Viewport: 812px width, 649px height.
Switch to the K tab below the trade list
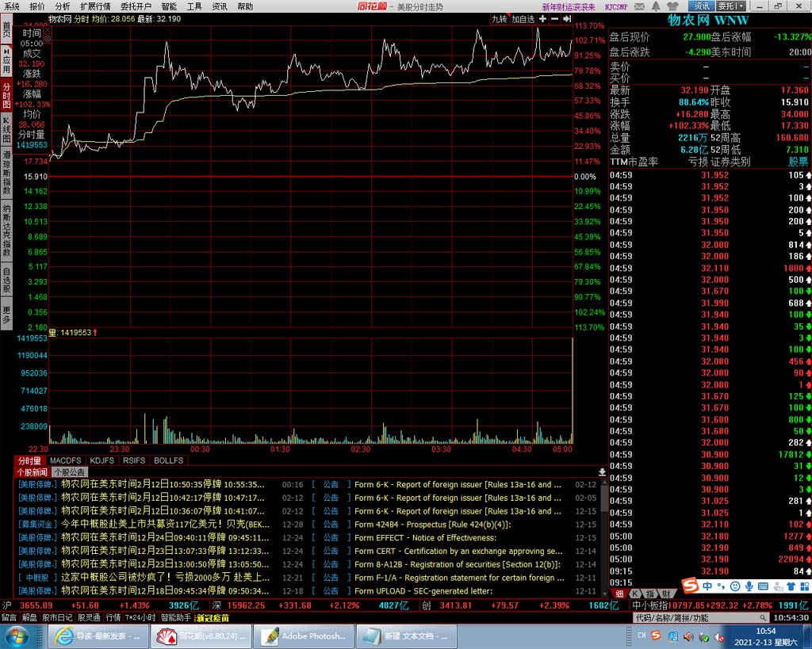[634, 594]
